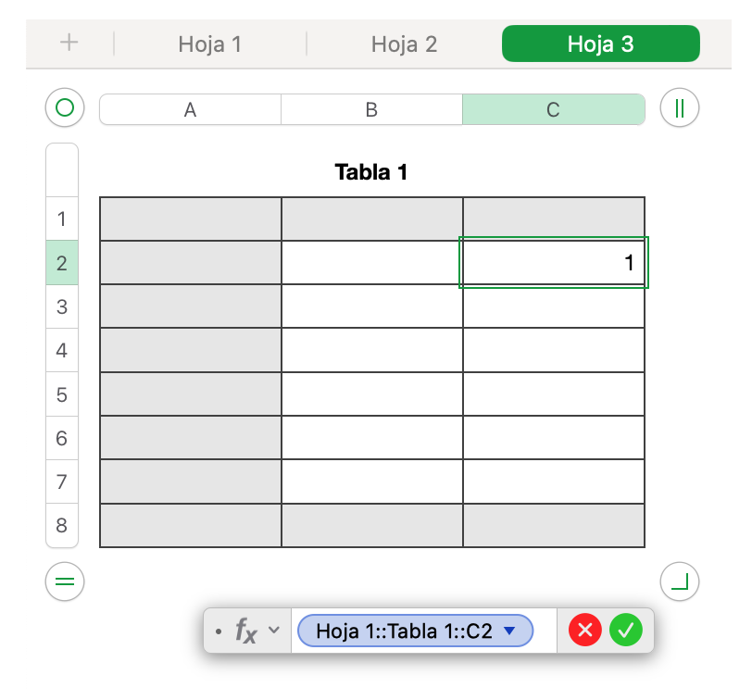Image resolution: width=752 pixels, height=700 pixels.
Task: Accept the formula with green checkmark
Action: point(626,631)
